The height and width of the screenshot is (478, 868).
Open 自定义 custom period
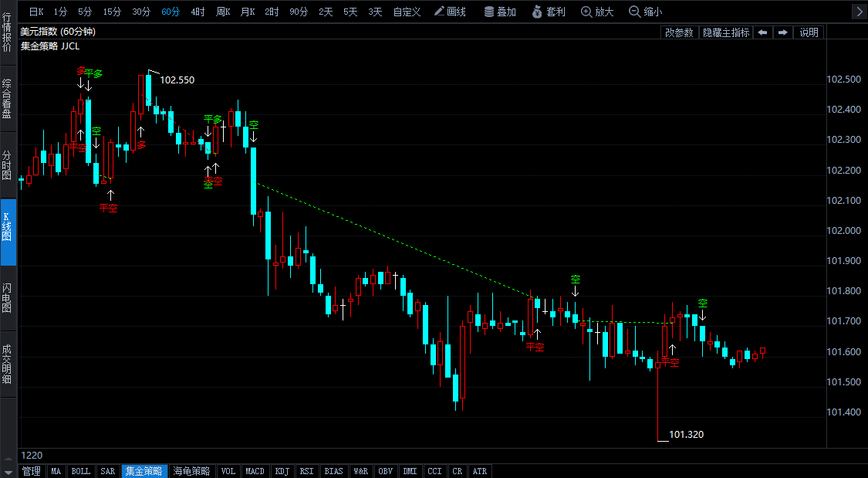[x=407, y=12]
